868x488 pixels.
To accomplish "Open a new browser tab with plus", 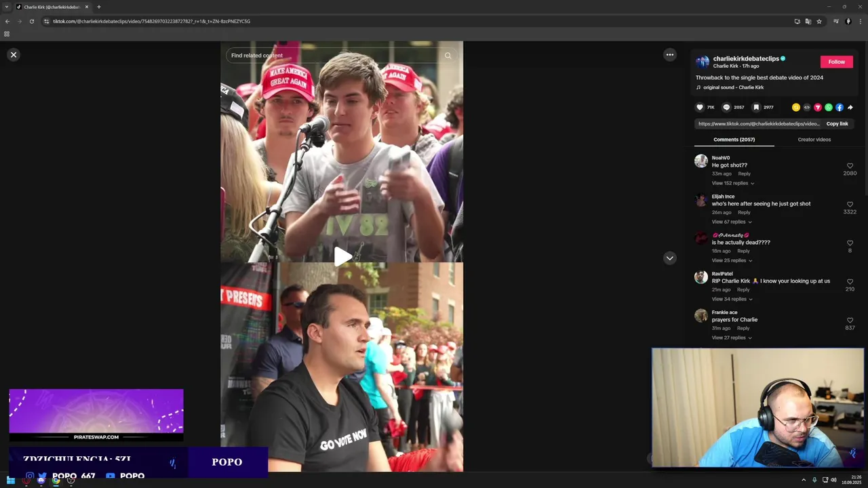I will point(98,7).
